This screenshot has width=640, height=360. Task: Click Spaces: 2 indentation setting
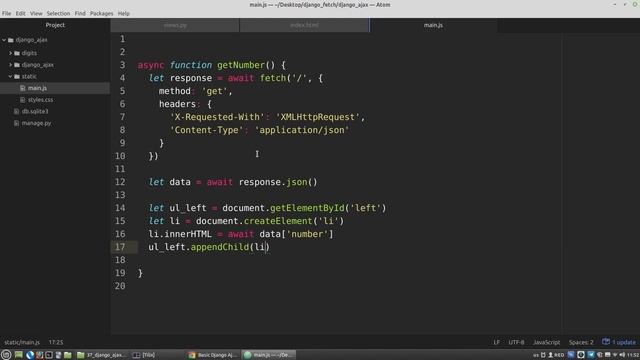click(581, 342)
